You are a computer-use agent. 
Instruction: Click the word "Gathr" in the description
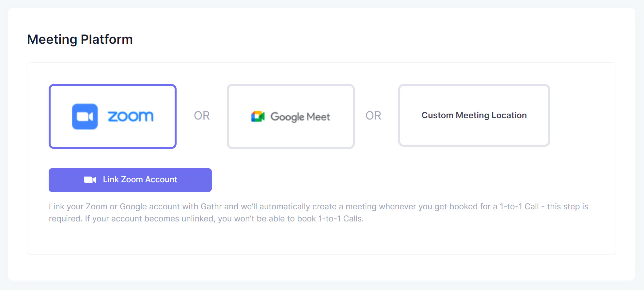211,207
